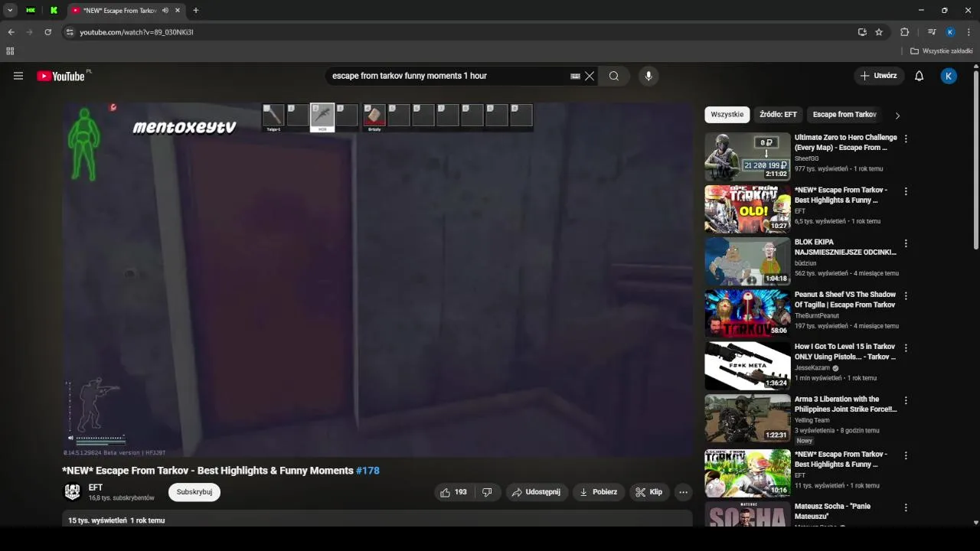980x551 pixels.
Task: Clear the search box with X
Action: pyautogui.click(x=590, y=76)
